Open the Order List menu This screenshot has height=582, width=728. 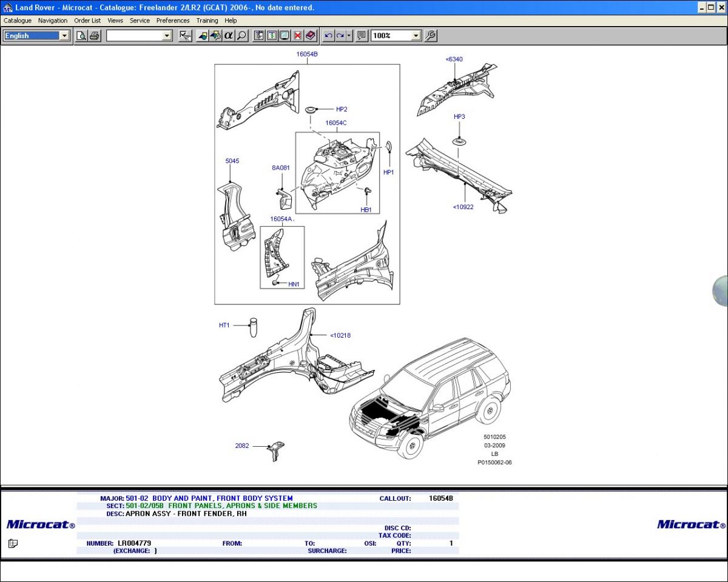click(87, 21)
